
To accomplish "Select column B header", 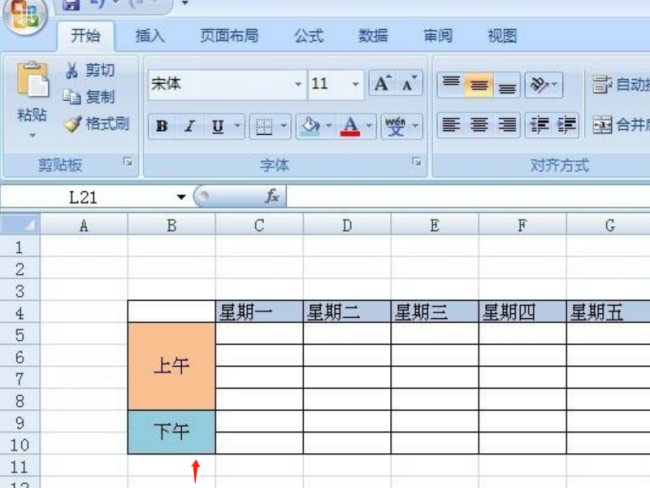I will click(172, 226).
